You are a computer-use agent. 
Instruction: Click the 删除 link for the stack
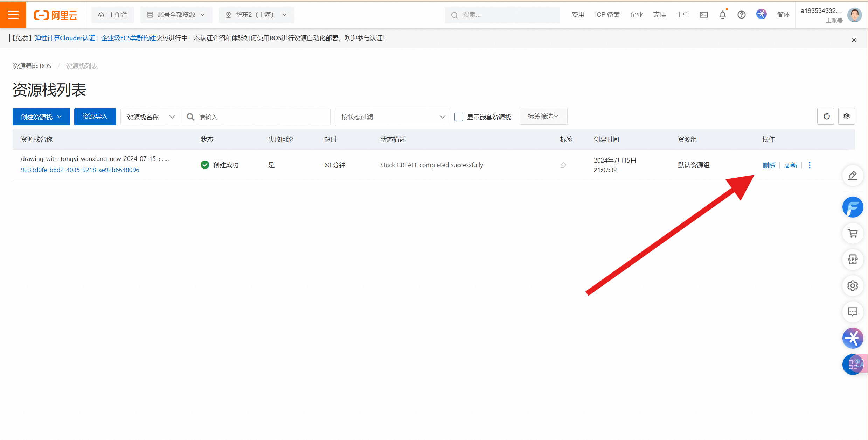point(769,165)
